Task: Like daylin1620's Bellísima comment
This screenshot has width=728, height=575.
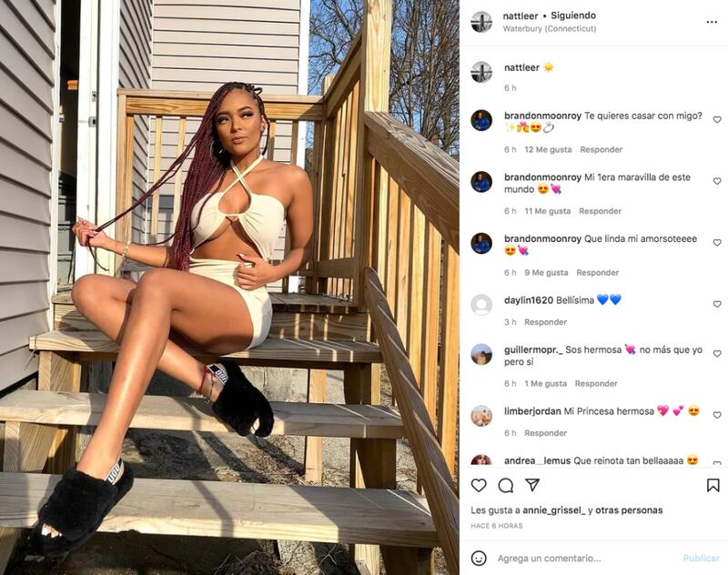Action: tap(717, 304)
